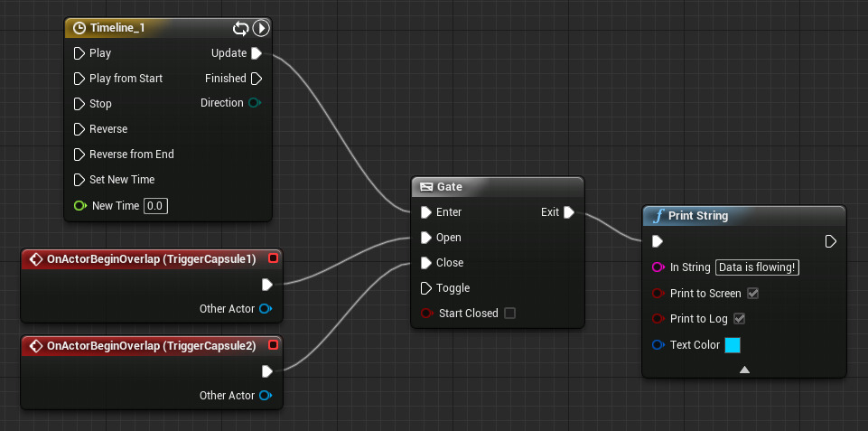Click the Timeline Finished output exec pin
The image size is (868, 431).
pos(257,79)
